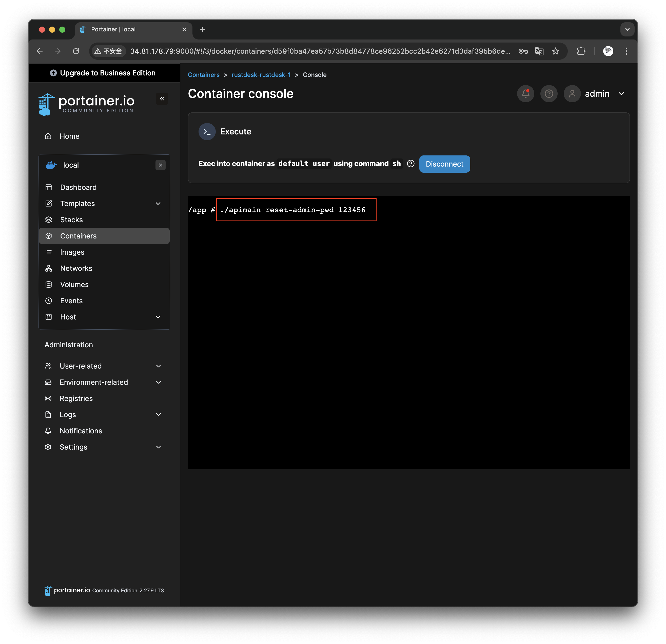Click the saved password key icon
The height and width of the screenshot is (644, 666).
coord(523,51)
